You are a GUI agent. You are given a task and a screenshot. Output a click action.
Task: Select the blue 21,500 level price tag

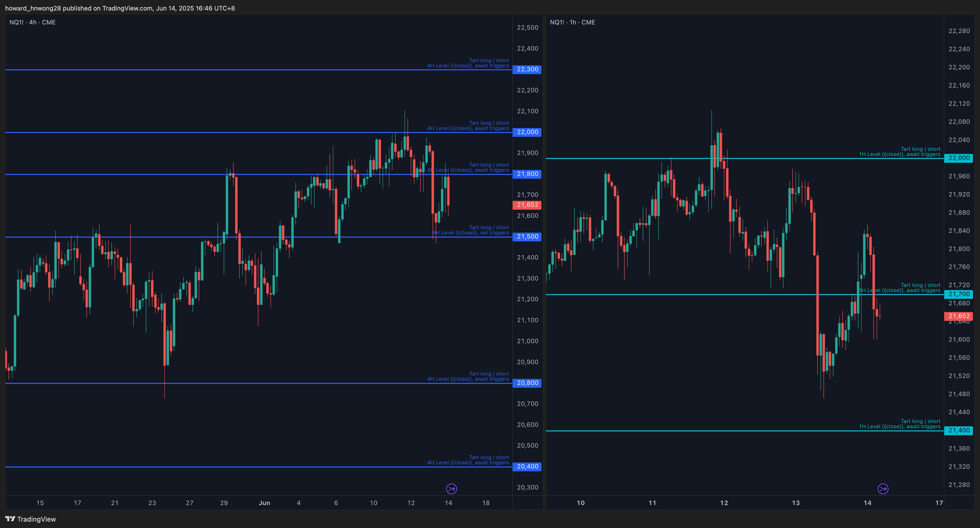(x=527, y=236)
